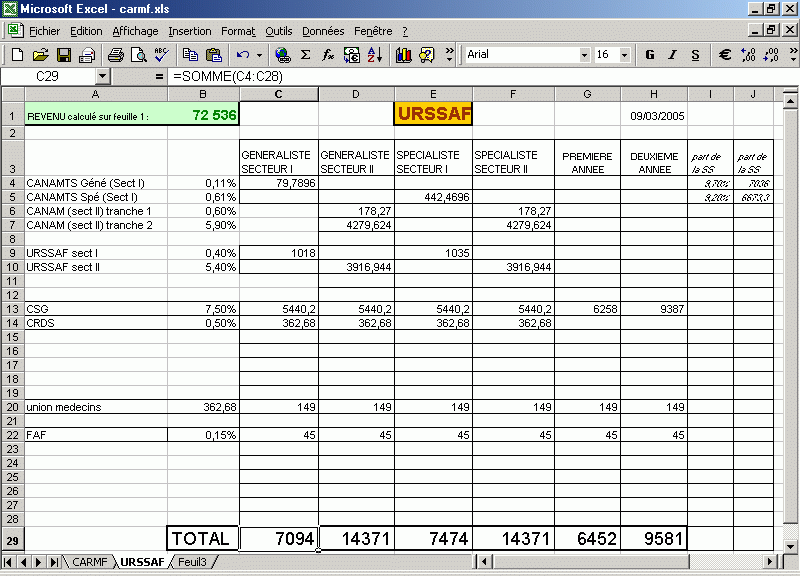800x576 pixels.
Task: Go to the previous sheet tab arrow
Action: click(x=23, y=562)
